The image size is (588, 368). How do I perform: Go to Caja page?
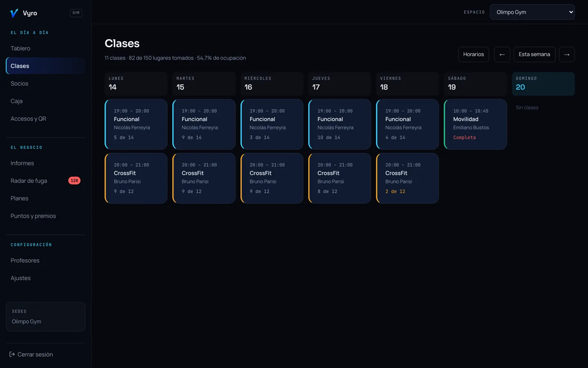click(x=45, y=101)
